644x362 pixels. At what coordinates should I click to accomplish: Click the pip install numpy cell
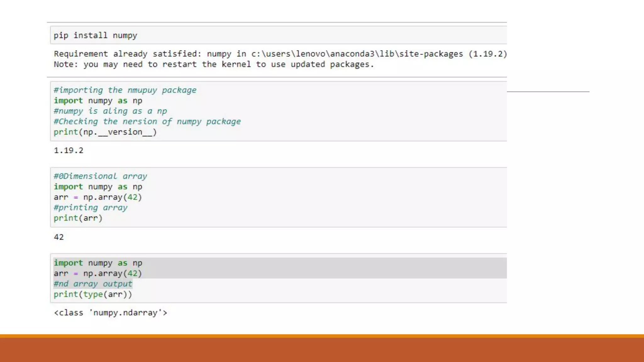pos(95,35)
